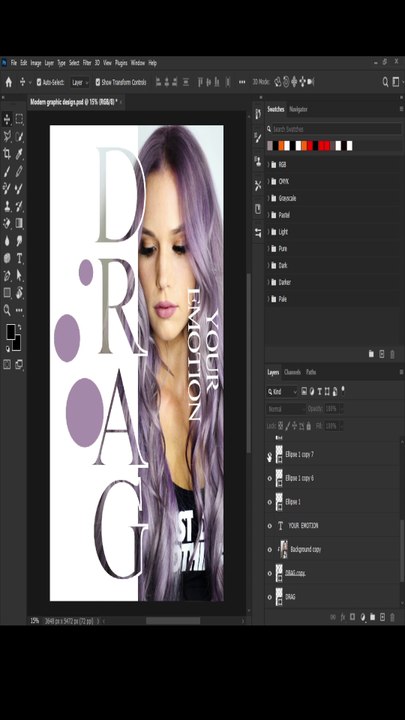Open the Search magnifier in options bar
405x720 pixels.
click(x=385, y=82)
